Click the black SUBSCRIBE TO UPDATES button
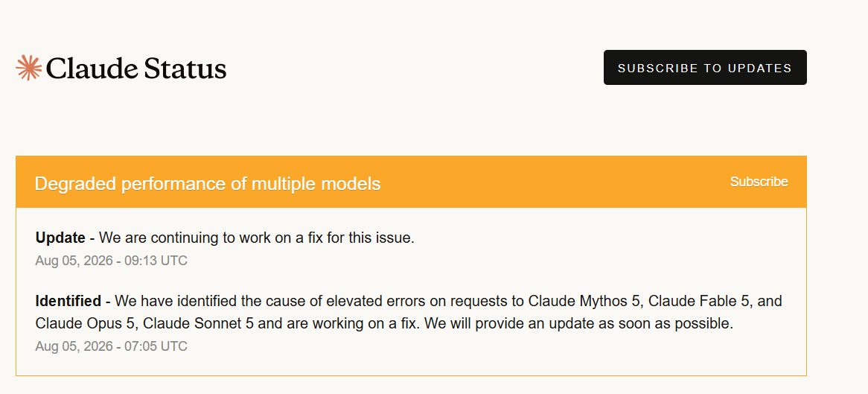 (705, 68)
